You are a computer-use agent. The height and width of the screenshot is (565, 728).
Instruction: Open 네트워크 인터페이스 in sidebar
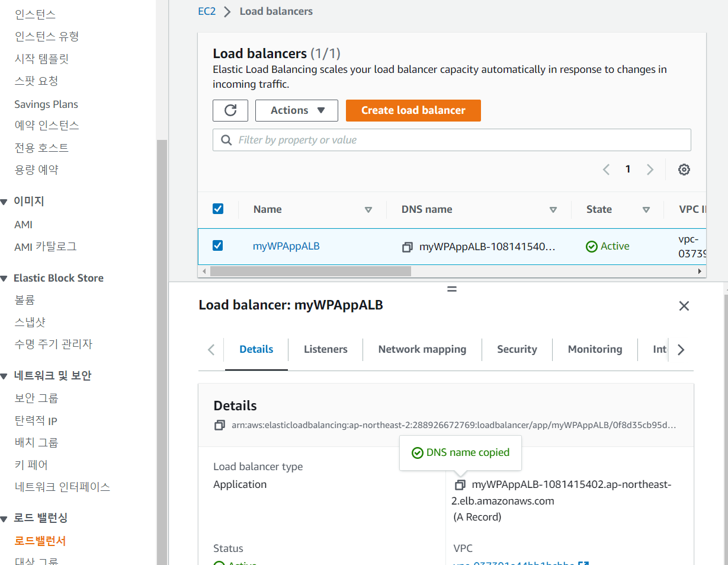click(63, 487)
